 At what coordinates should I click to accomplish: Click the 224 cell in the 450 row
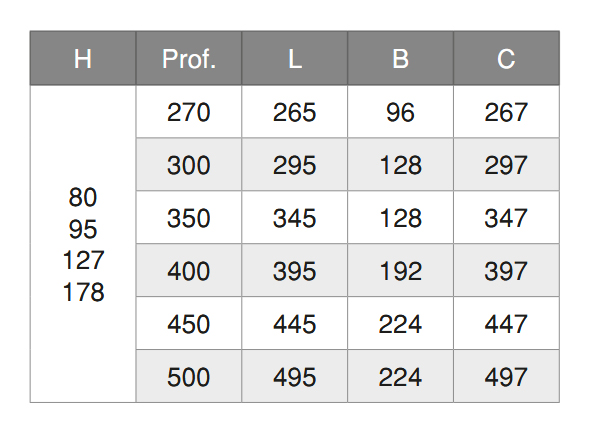click(x=401, y=324)
